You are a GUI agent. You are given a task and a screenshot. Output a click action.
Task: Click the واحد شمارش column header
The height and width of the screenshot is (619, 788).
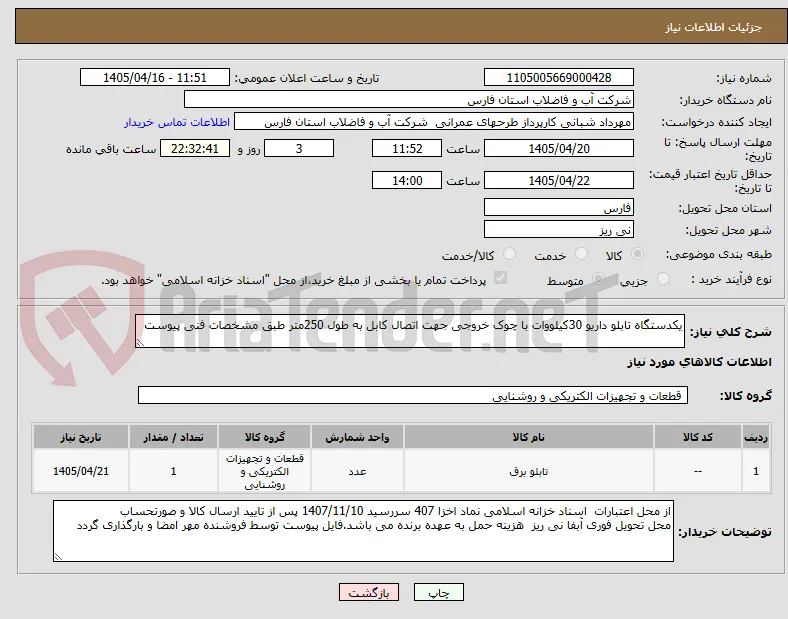tap(357, 437)
